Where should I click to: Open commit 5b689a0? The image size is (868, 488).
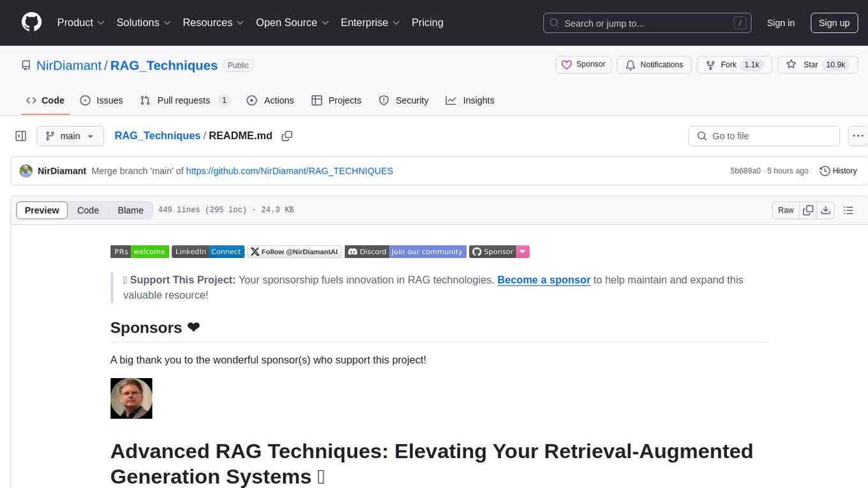[745, 171]
